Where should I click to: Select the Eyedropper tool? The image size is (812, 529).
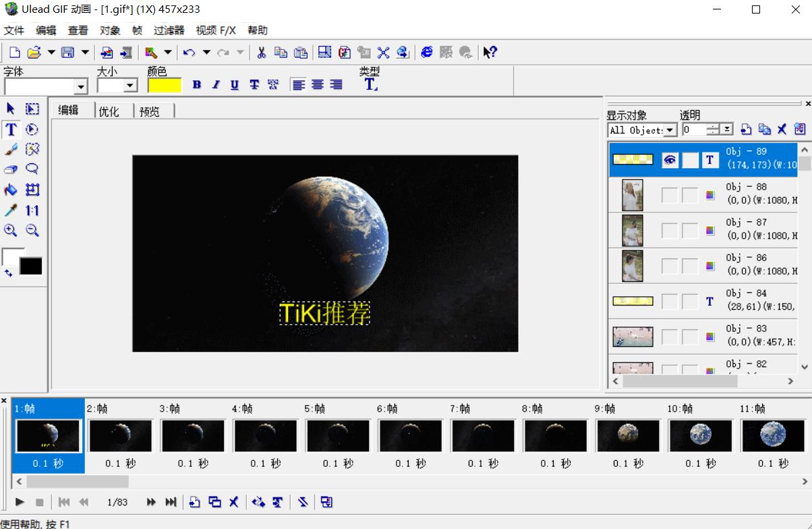[11, 211]
